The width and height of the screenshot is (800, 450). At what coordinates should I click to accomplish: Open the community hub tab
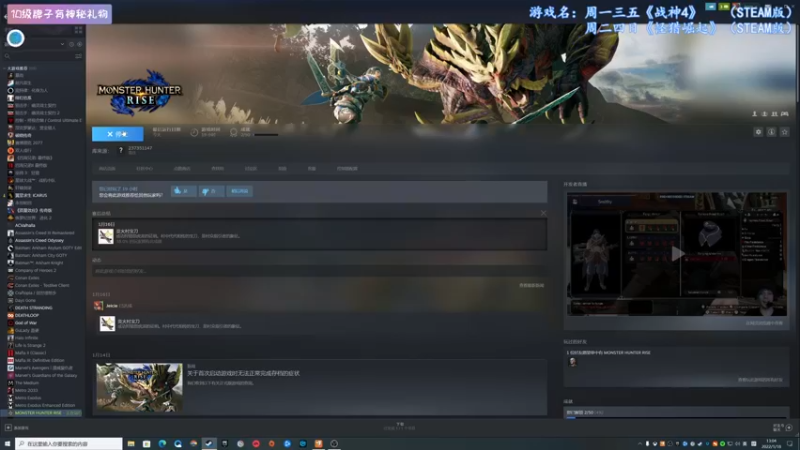pos(144,168)
